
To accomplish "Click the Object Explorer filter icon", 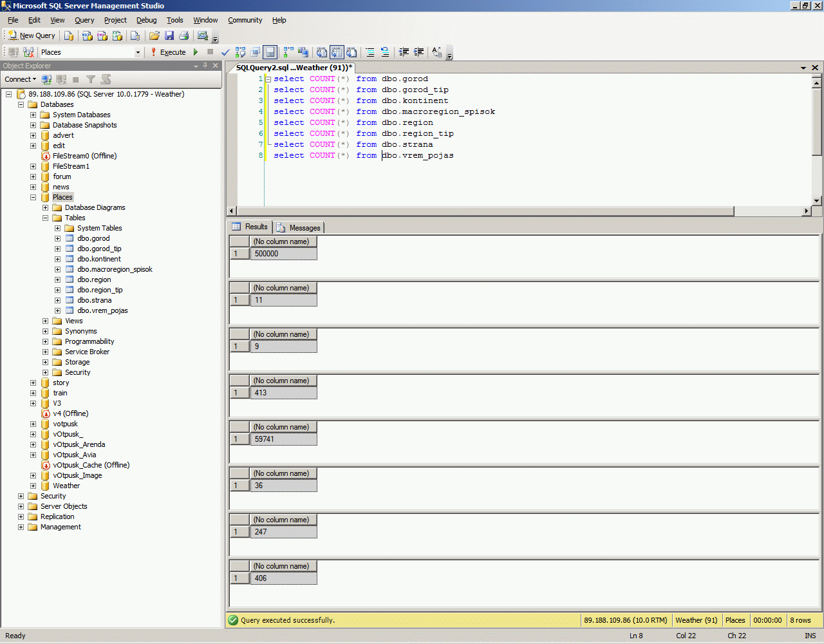I will click(91, 79).
